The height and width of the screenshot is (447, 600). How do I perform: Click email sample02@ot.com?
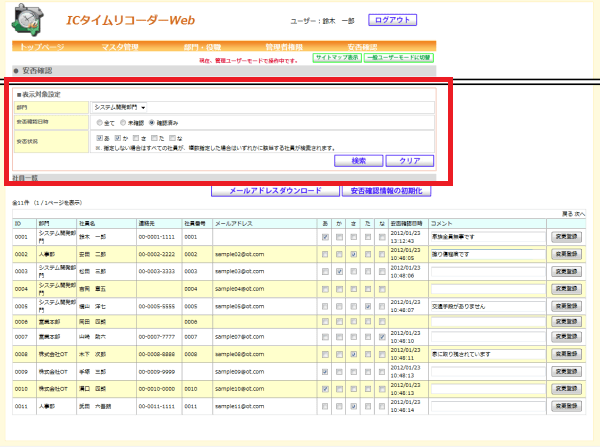[240, 254]
